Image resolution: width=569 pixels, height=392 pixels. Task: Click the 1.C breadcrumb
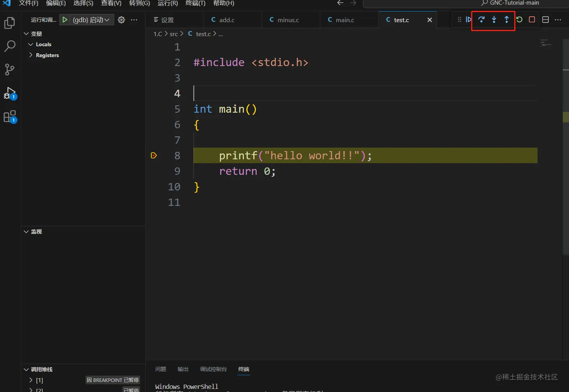coord(158,34)
